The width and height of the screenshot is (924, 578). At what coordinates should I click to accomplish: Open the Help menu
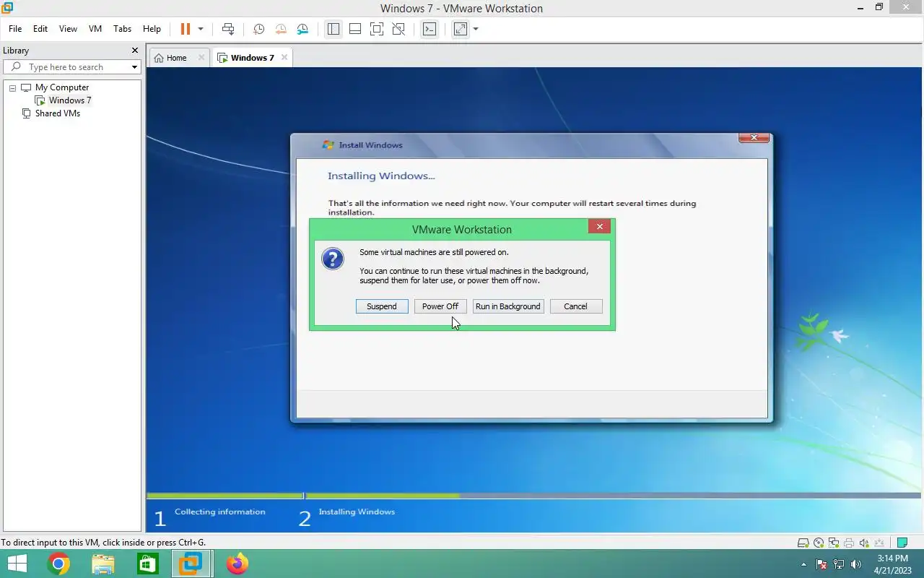click(x=152, y=29)
